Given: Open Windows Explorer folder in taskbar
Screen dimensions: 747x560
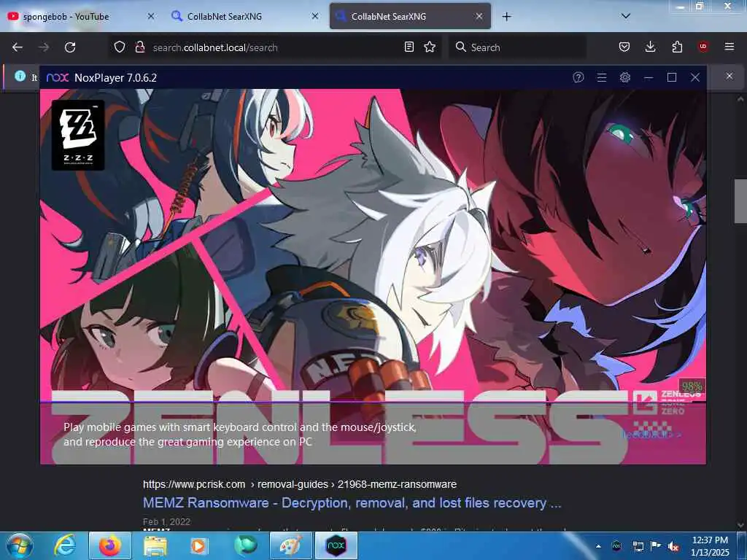Looking at the screenshot, I should 155,545.
